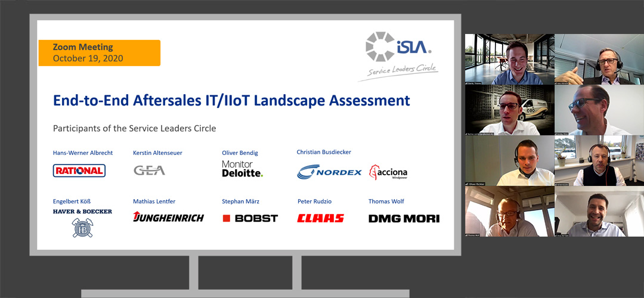
Task: Select video tile of man gesturing with headset
Action: pos(599,59)
